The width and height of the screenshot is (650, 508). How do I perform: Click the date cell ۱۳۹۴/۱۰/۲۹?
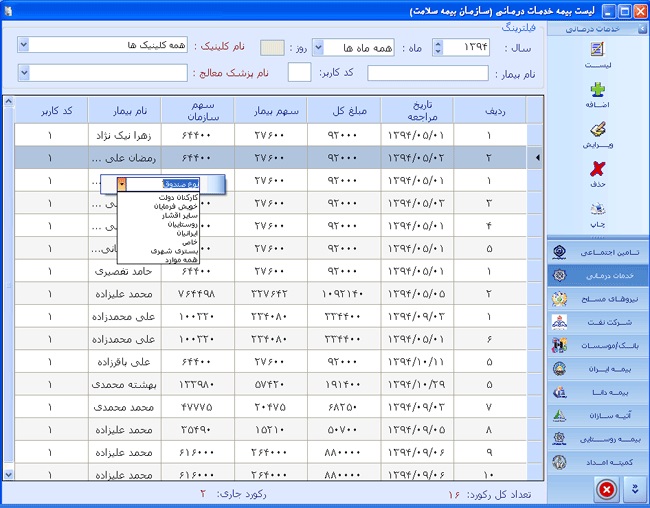417,384
